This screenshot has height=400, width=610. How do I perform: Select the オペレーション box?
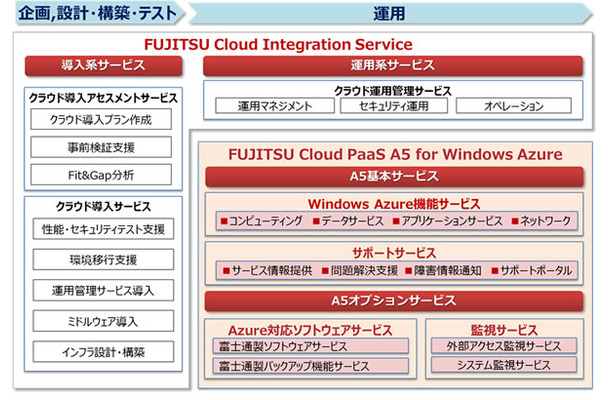click(x=514, y=106)
